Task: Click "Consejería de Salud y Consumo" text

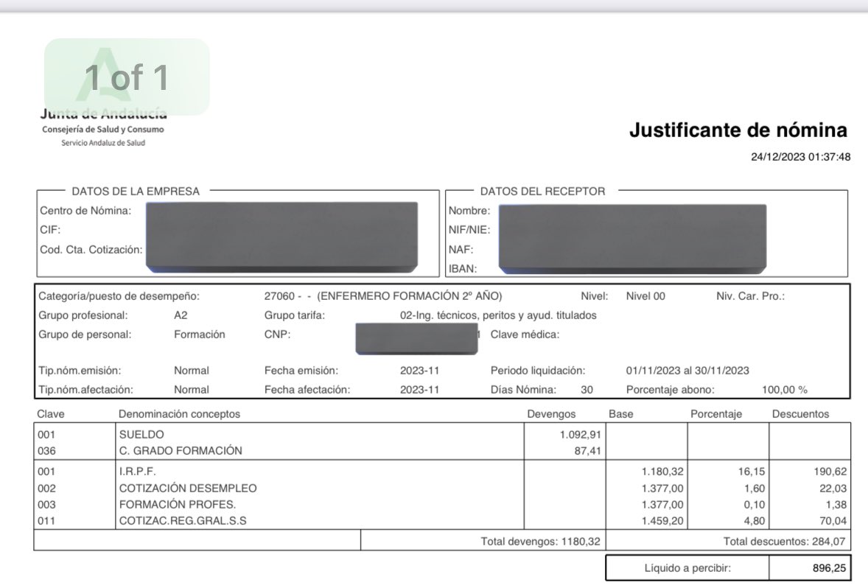Action: tap(103, 129)
